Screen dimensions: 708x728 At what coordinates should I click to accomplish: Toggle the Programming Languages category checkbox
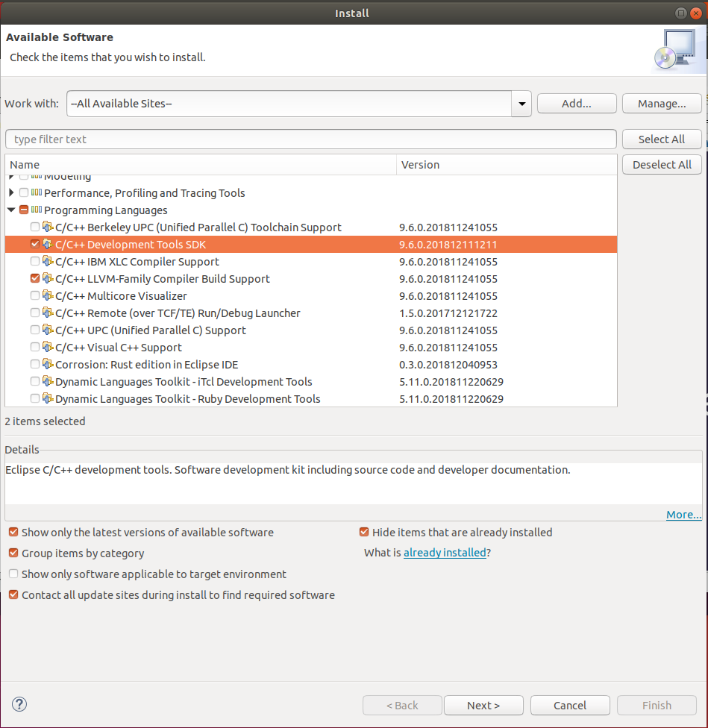click(x=24, y=210)
